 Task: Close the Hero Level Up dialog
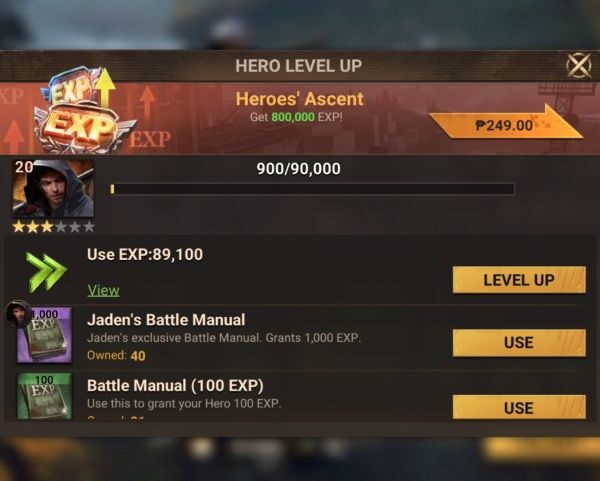pyautogui.click(x=579, y=65)
